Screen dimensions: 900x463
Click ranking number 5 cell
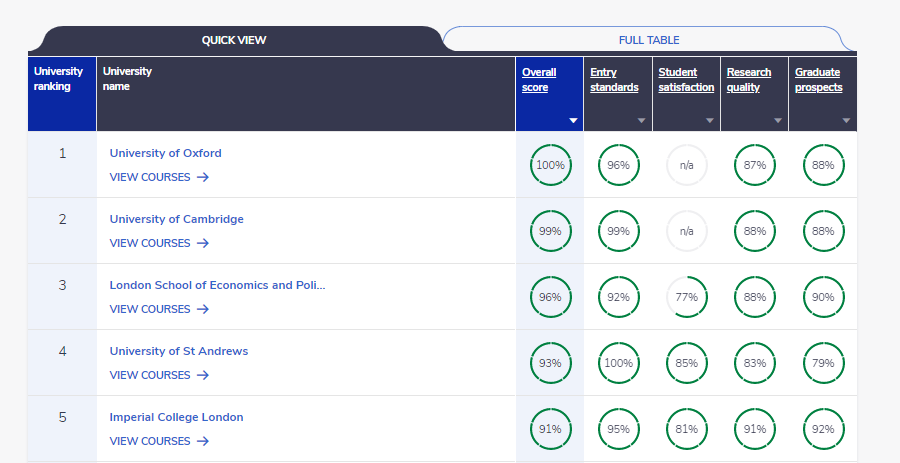(x=62, y=429)
